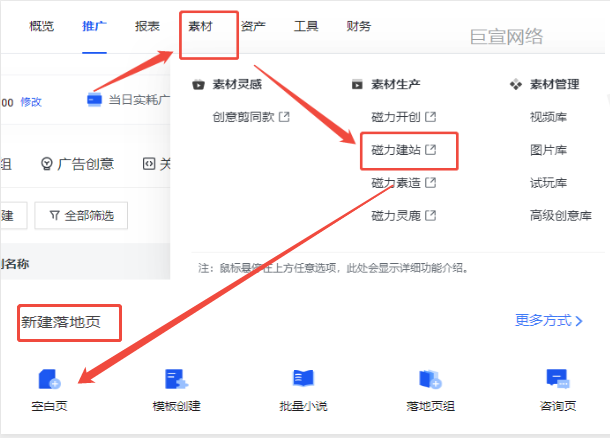Click the 落地页组 label
This screenshot has height=438, width=610.
(x=430, y=406)
